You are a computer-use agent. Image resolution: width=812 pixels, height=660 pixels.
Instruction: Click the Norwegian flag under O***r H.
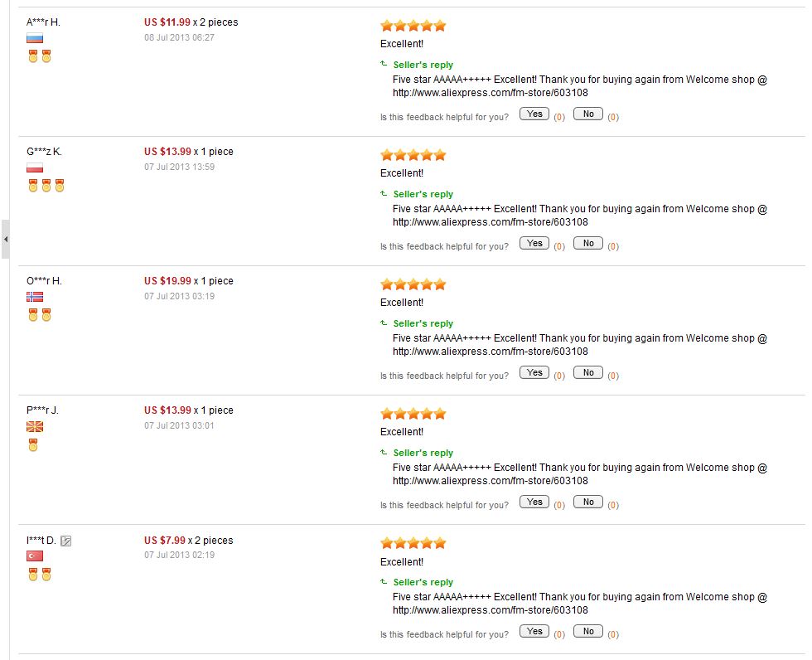coord(35,297)
